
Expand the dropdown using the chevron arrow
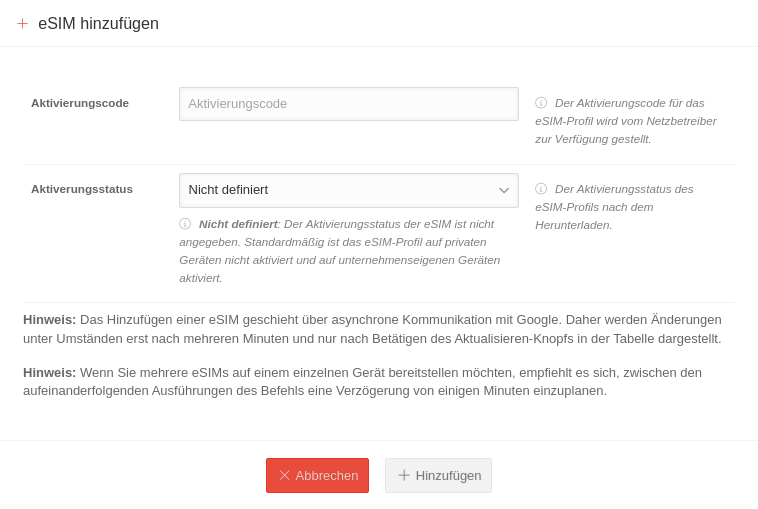pyautogui.click(x=504, y=190)
